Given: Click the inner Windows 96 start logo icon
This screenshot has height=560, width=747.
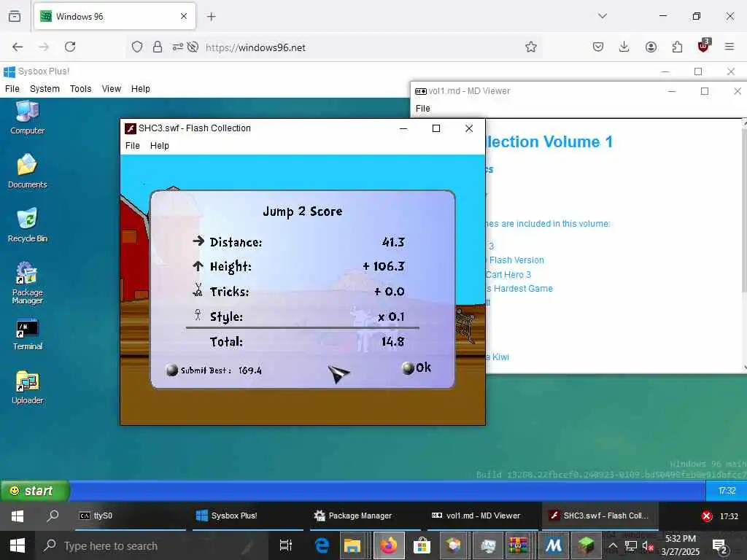Looking at the screenshot, I should point(18,516).
